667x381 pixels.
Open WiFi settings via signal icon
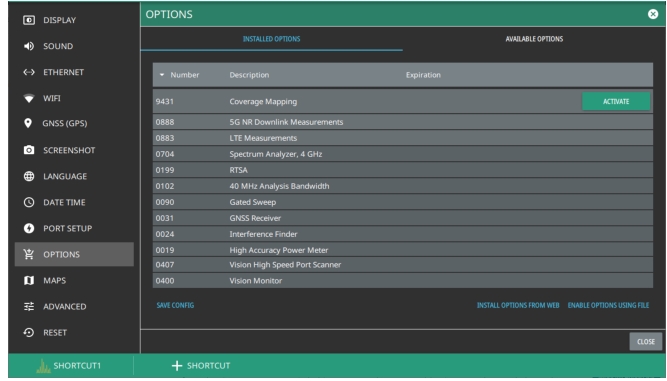(x=29, y=98)
